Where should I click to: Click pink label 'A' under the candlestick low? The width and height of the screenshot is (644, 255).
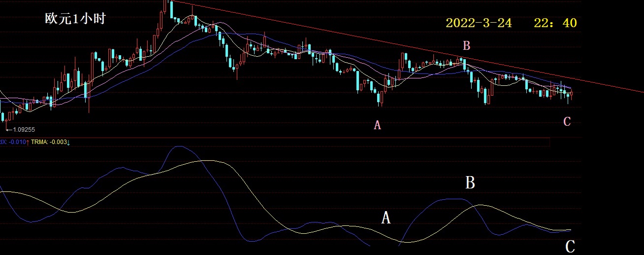tap(378, 125)
